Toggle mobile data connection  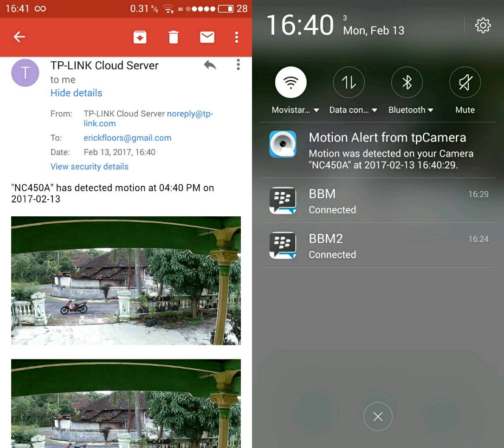pos(349,82)
